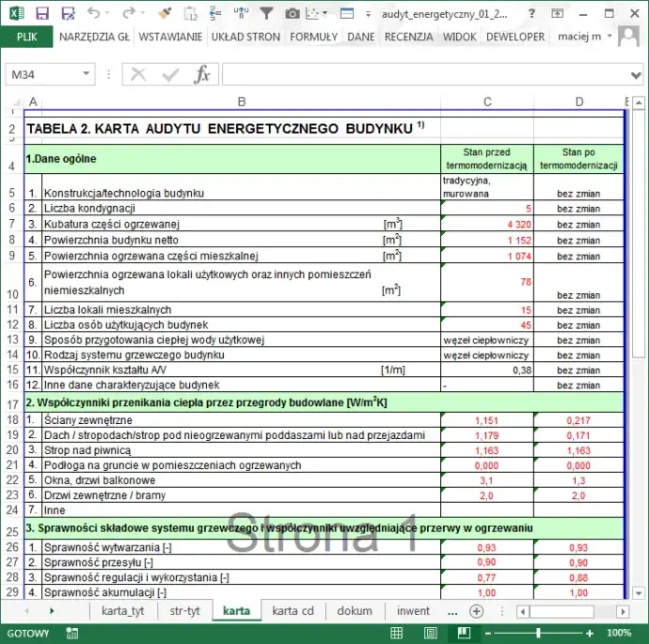
Task: Expand the formula bar
Action: tap(636, 75)
